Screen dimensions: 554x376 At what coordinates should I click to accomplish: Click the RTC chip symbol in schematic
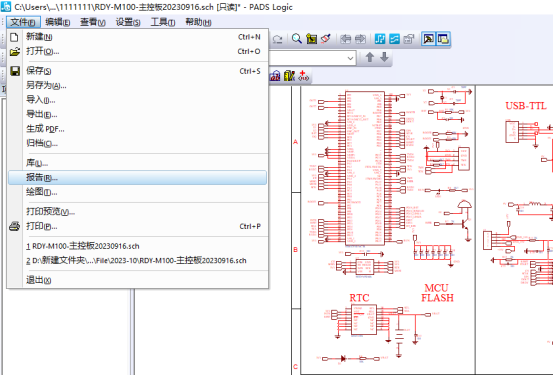[364, 319]
